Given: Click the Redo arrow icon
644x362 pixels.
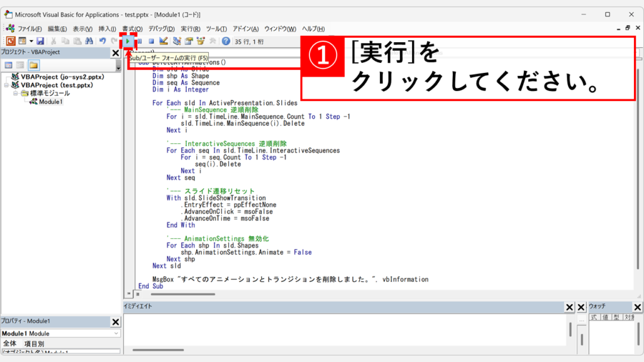Looking at the screenshot, I should click(114, 41).
